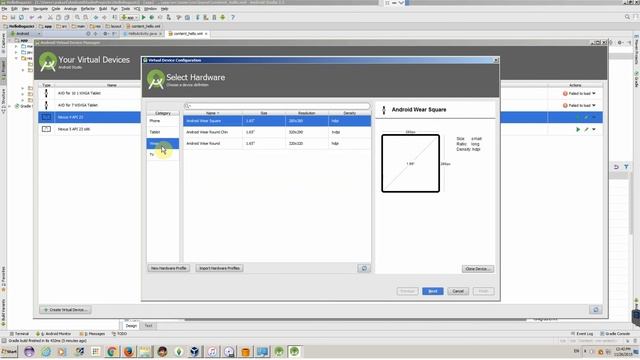Viewport: 640px width, 360px height.
Task: Select the Tablet category
Action: pos(163,132)
